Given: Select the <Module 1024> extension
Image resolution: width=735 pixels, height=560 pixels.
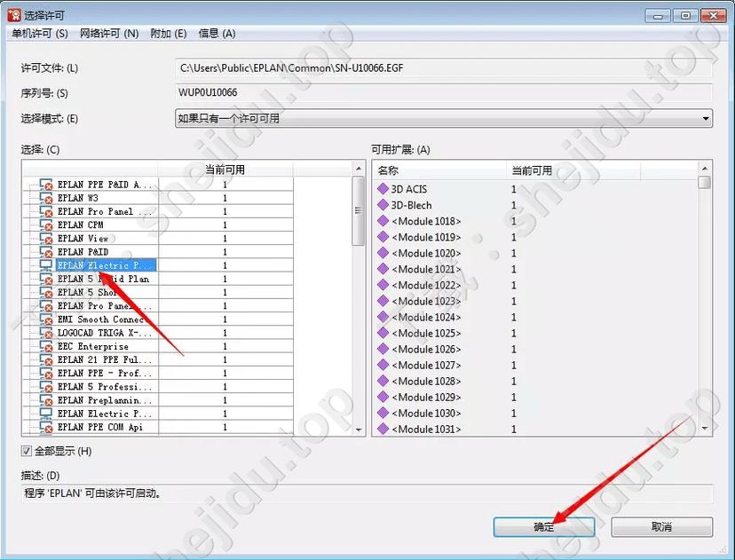Looking at the screenshot, I should tap(426, 317).
